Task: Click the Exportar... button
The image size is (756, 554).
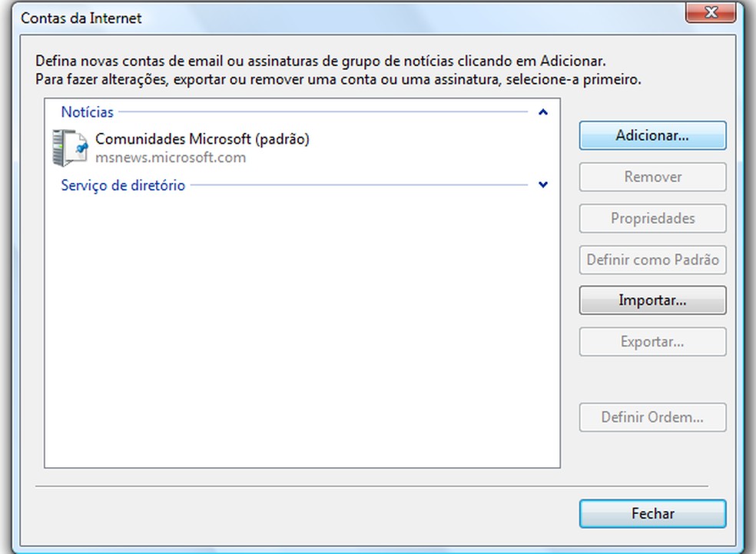Action: click(652, 342)
